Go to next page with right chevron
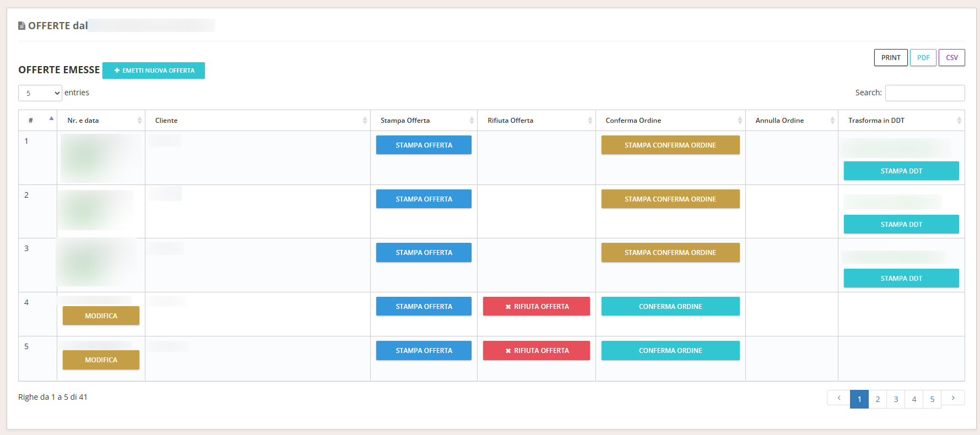Viewport: 980px width, 435px height. [953, 398]
